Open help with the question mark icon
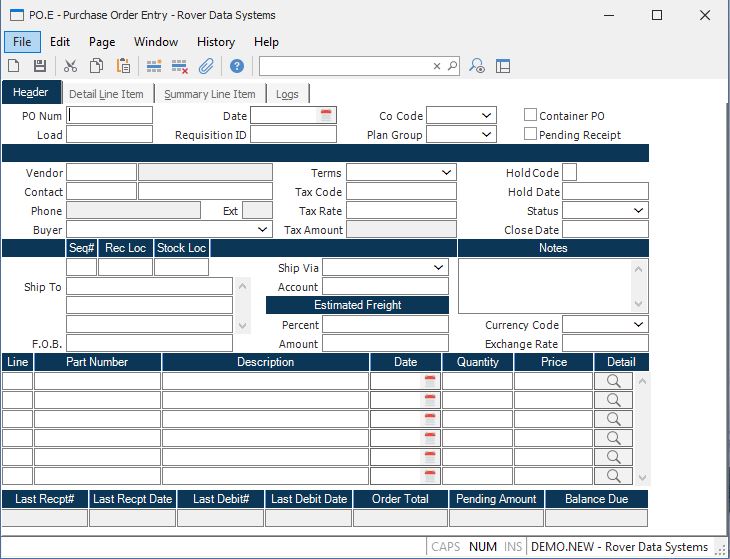 tap(237, 66)
